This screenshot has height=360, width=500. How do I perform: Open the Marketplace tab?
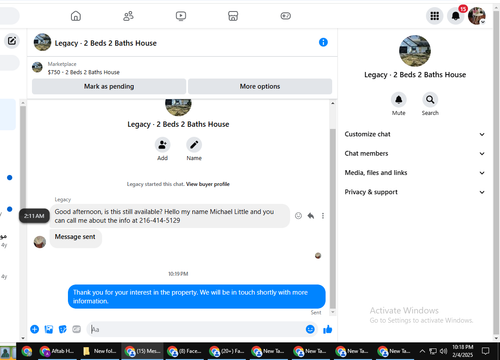233,16
